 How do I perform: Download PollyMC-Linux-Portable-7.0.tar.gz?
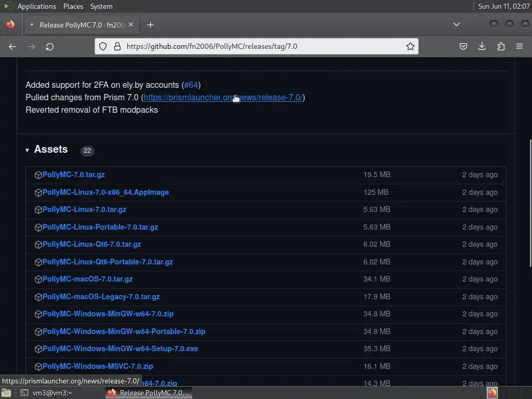pos(100,228)
